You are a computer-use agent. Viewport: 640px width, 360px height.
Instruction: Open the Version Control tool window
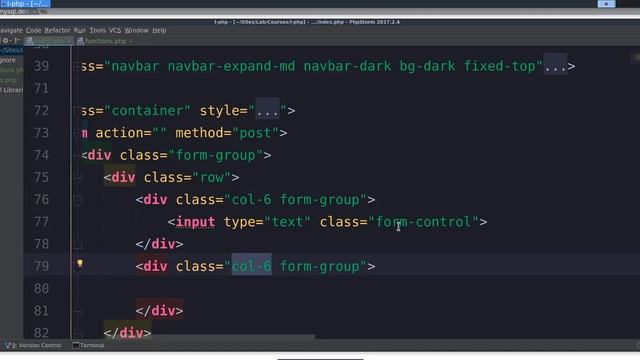point(33,345)
